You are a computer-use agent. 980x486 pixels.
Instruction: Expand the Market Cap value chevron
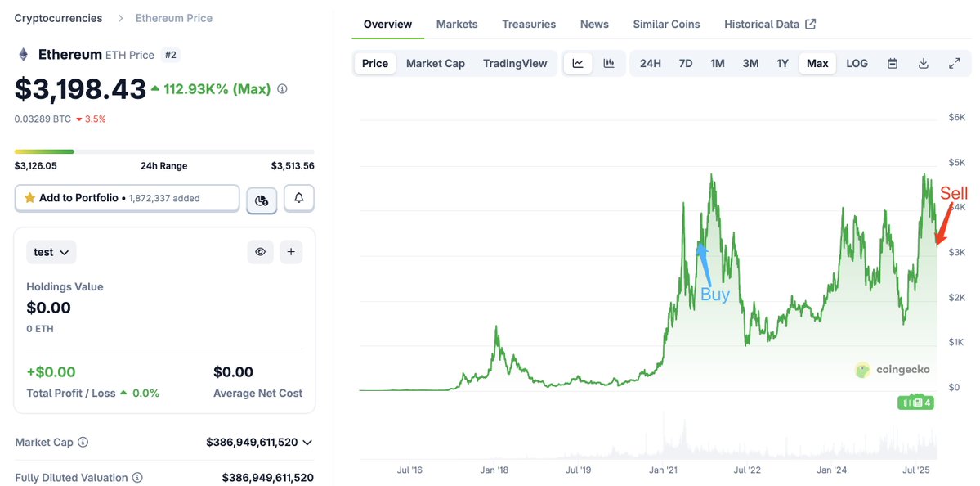click(x=307, y=443)
